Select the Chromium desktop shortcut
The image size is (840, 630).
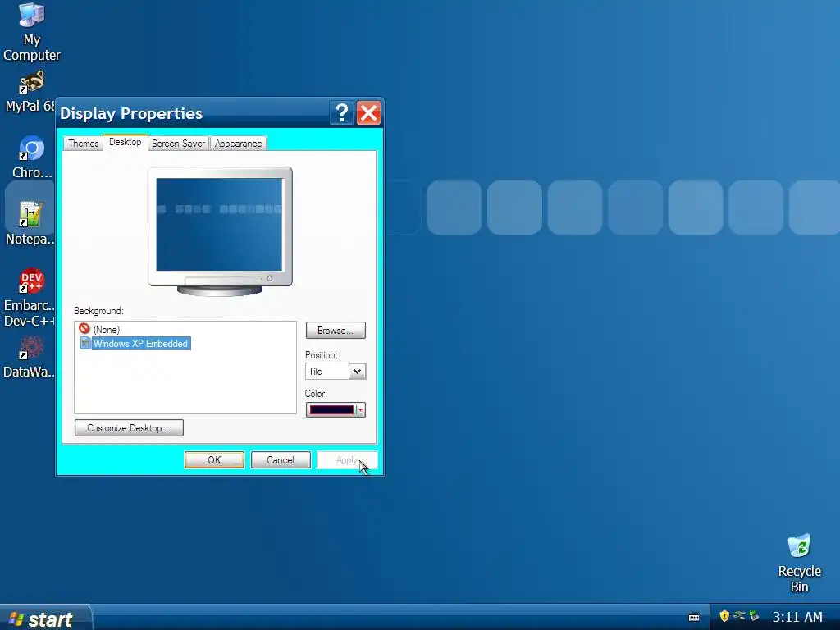point(31,157)
